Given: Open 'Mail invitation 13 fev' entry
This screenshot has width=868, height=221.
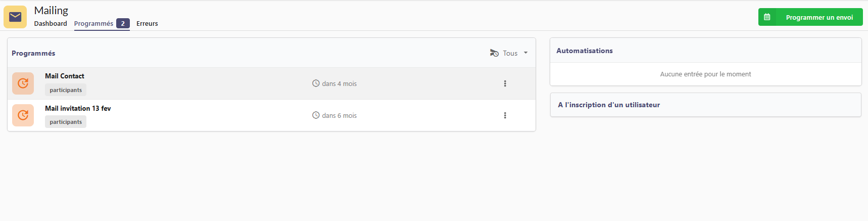Looking at the screenshot, I should [78, 108].
